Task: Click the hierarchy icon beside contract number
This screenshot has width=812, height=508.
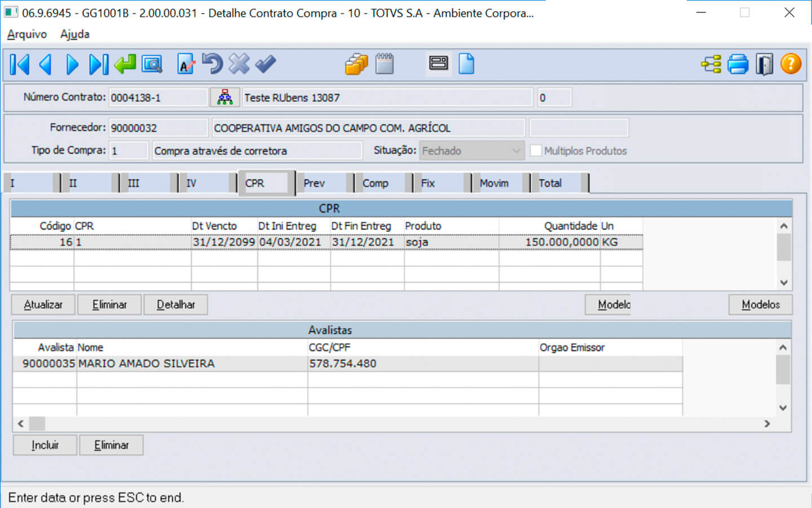Action: [x=225, y=97]
